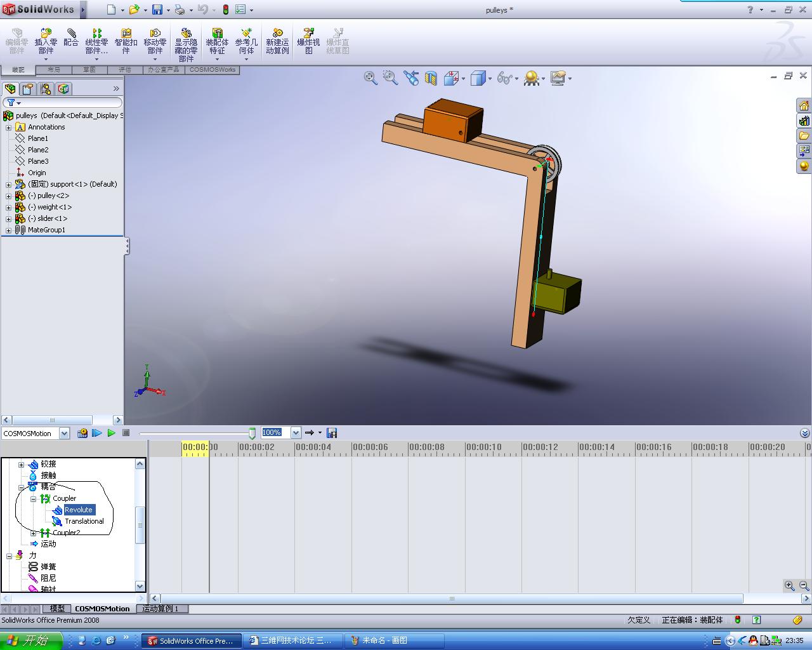
Task: Click the Windows 开始 Start button
Action: [x=31, y=640]
